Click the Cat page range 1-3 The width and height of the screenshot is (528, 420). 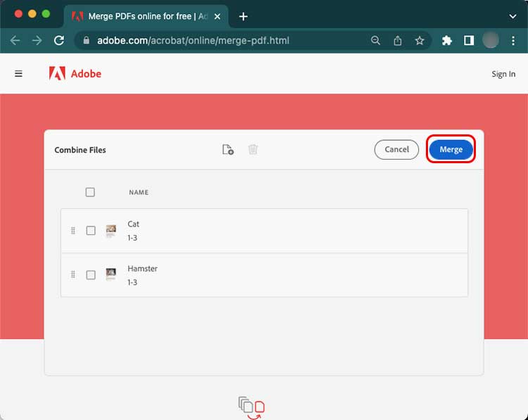(132, 238)
